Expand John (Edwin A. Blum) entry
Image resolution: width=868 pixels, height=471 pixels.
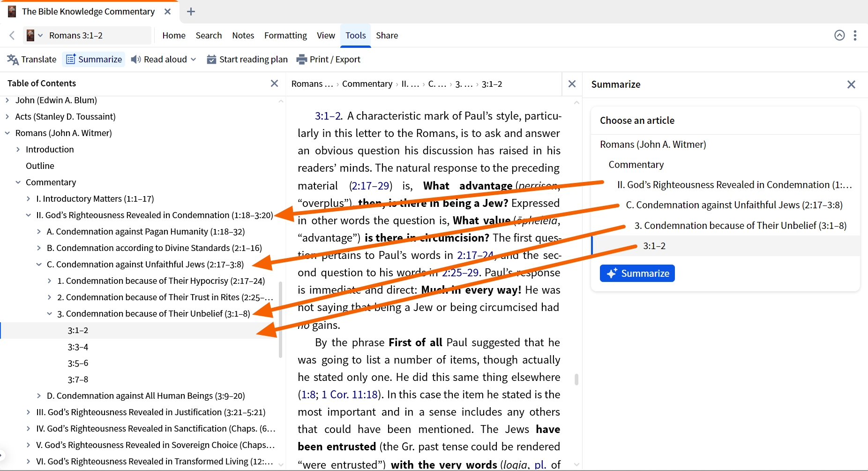coord(7,100)
